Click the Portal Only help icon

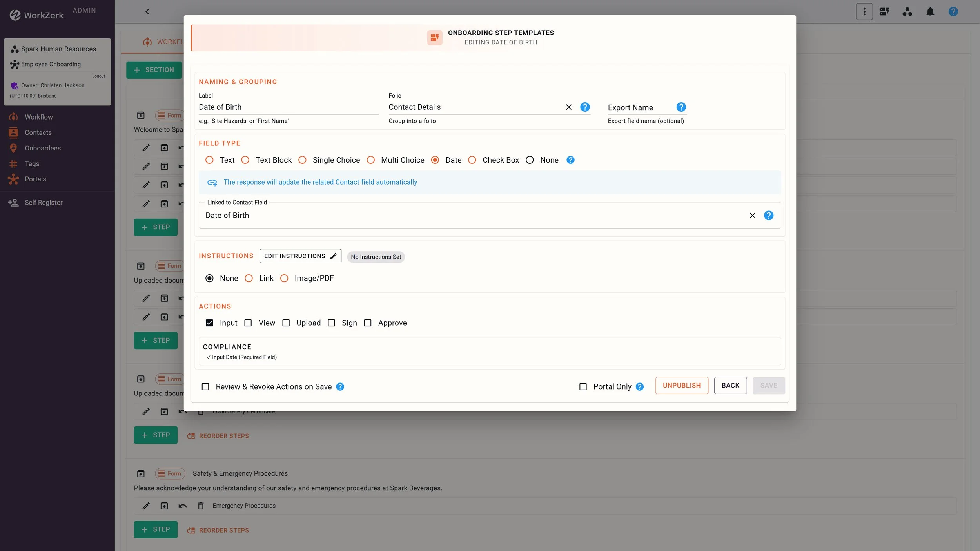click(640, 387)
